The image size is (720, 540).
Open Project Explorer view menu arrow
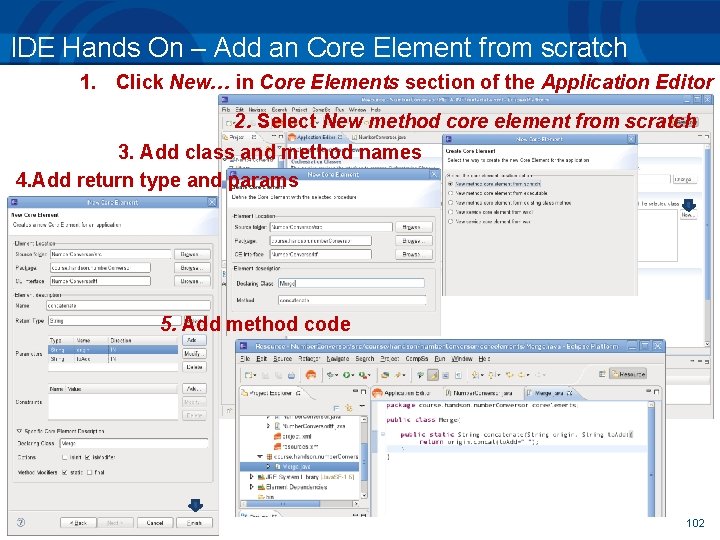pyautogui.click(x=361, y=407)
